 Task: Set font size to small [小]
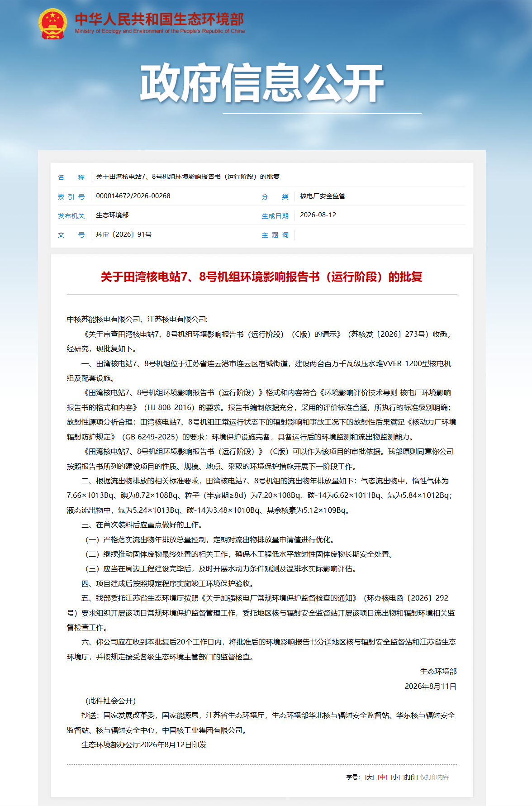pyautogui.click(x=395, y=777)
